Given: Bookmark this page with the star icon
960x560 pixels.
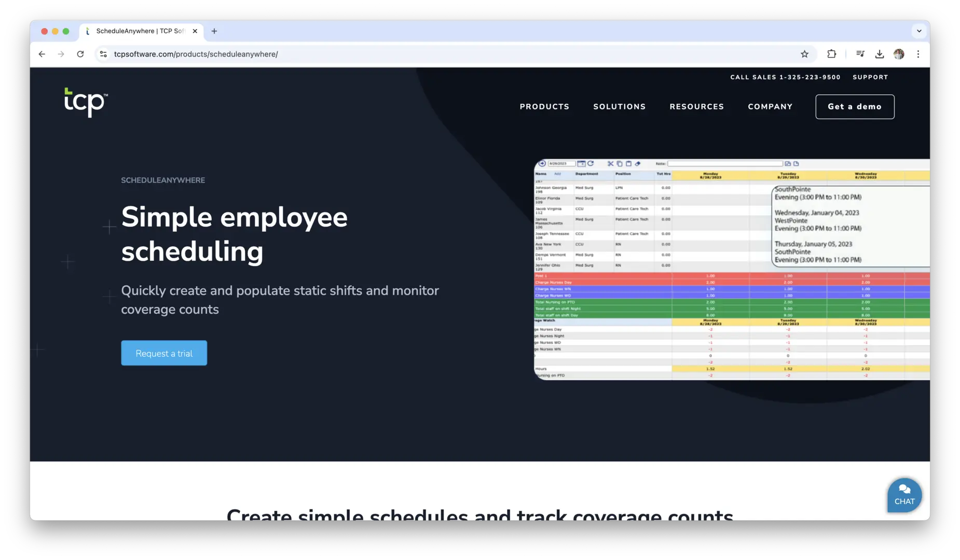Looking at the screenshot, I should tap(805, 54).
